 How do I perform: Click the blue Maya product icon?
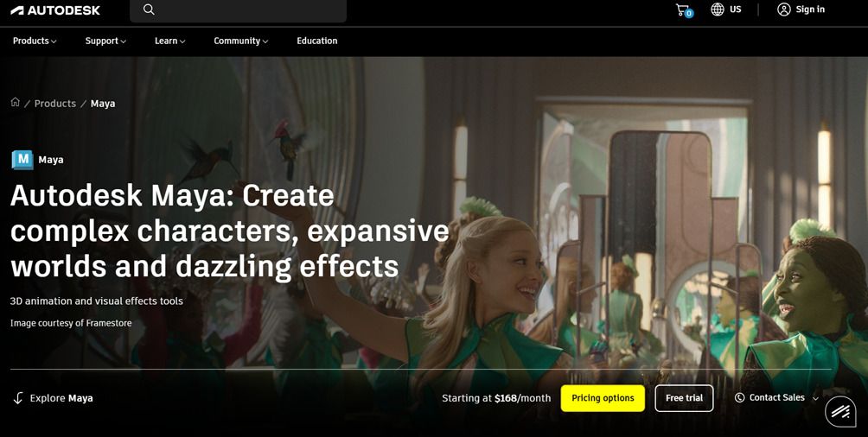coord(22,160)
